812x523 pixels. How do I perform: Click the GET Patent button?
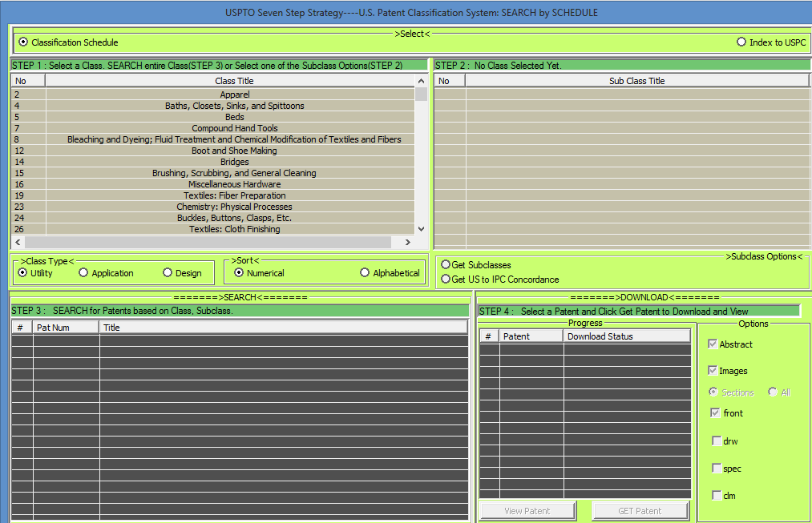click(x=640, y=510)
